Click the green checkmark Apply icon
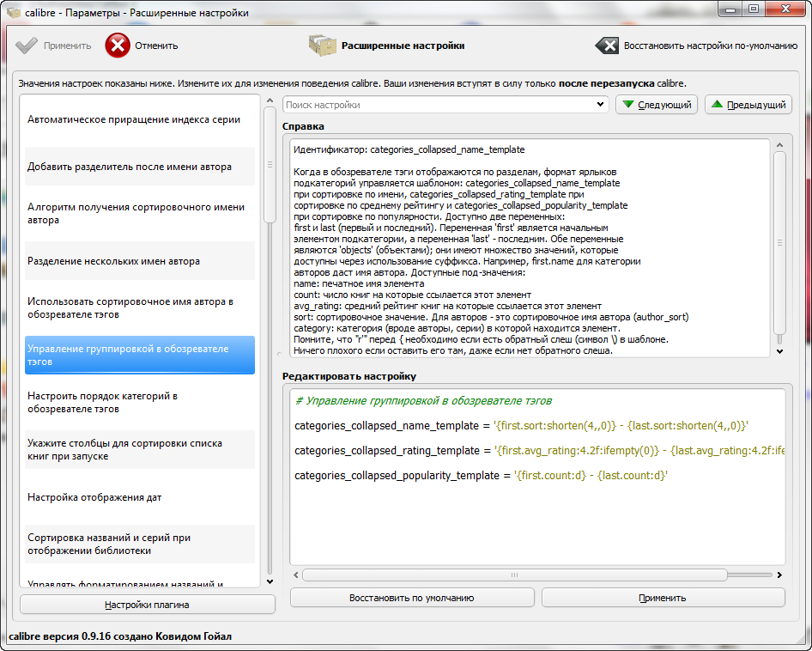812x651 pixels. [x=27, y=46]
